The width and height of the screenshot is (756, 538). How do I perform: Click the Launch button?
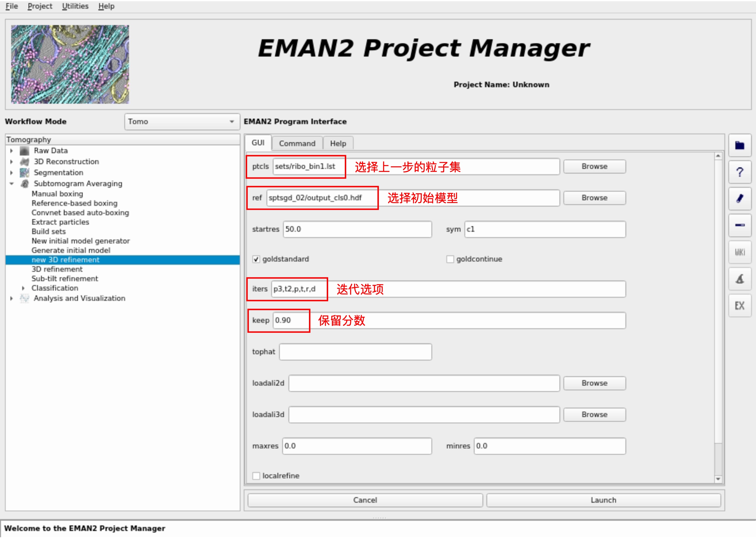click(x=603, y=500)
